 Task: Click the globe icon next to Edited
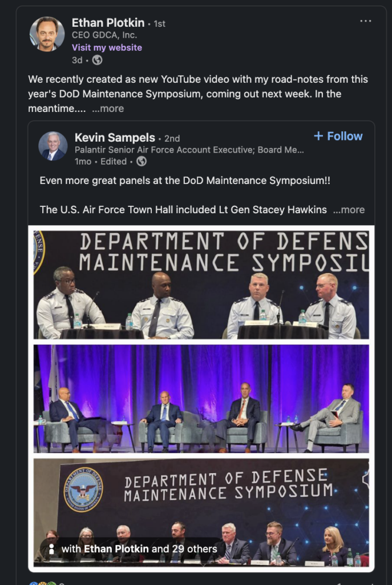142,162
